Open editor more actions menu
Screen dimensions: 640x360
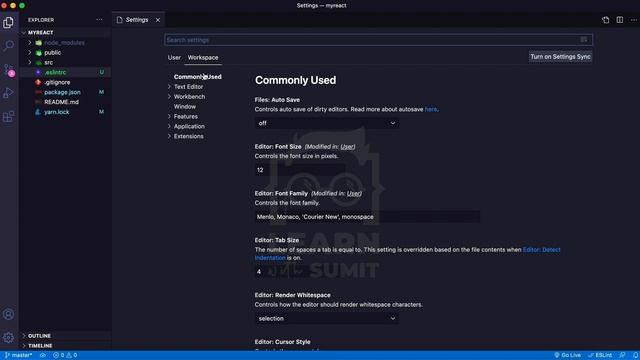[633, 20]
